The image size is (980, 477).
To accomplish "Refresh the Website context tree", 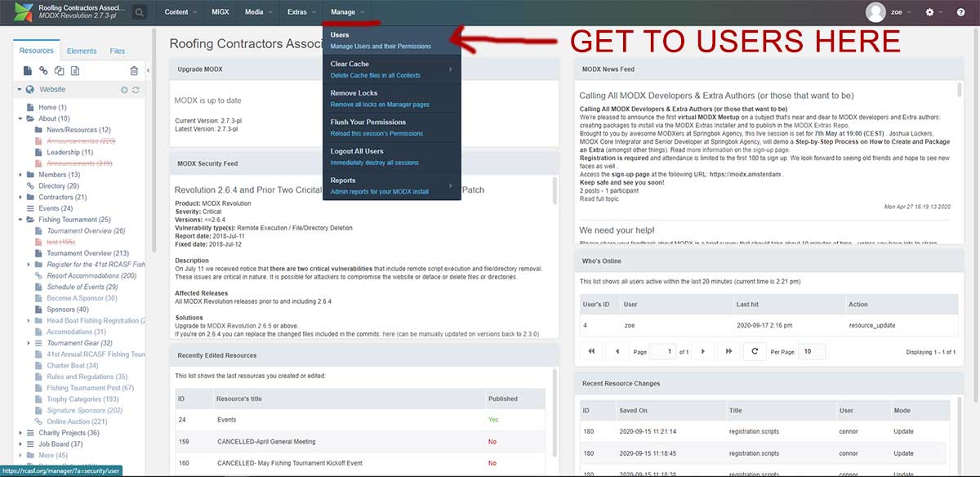I will click(136, 90).
